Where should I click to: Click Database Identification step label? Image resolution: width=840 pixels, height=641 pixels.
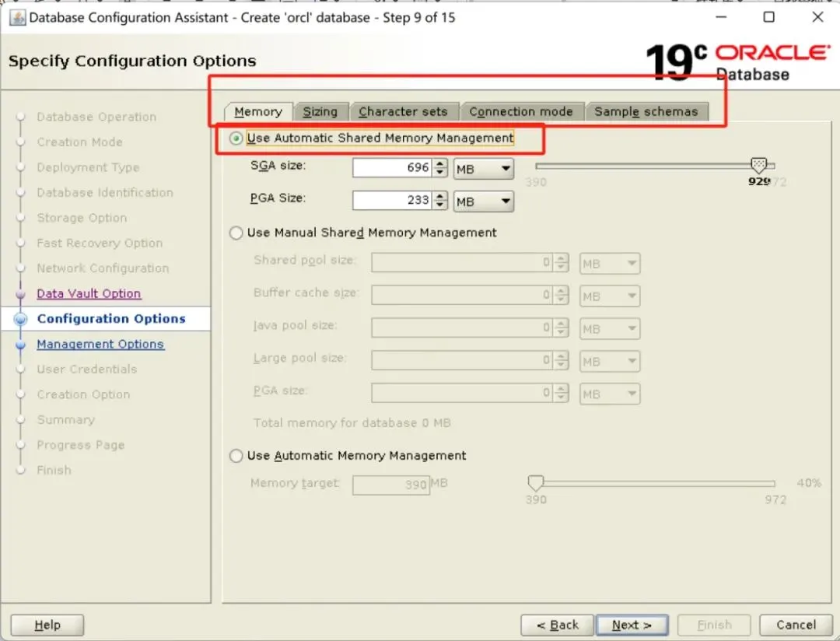point(105,192)
